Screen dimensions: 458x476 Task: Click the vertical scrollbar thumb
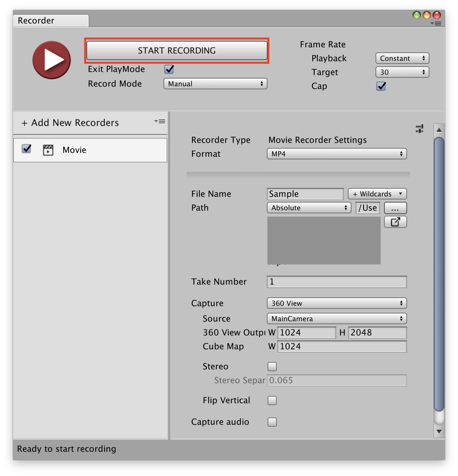click(x=439, y=273)
